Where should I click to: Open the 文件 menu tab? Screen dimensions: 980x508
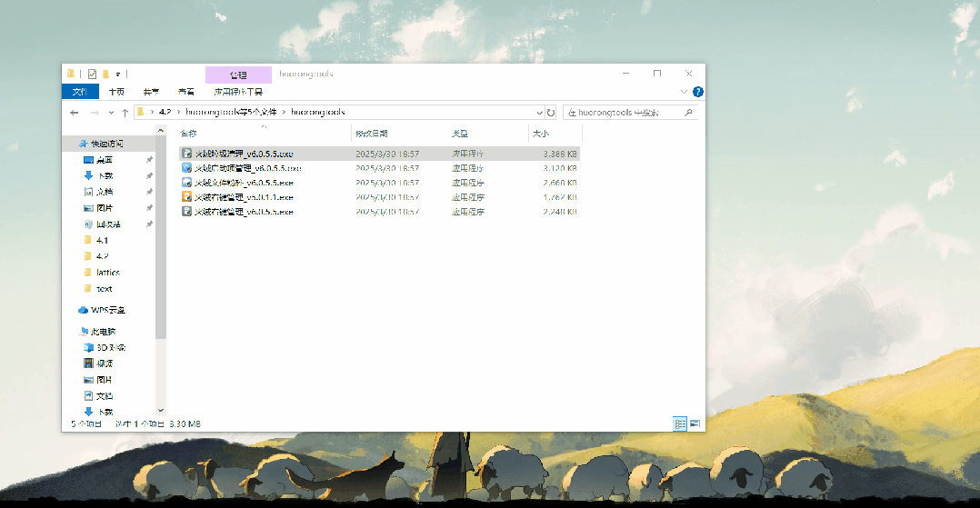80,92
